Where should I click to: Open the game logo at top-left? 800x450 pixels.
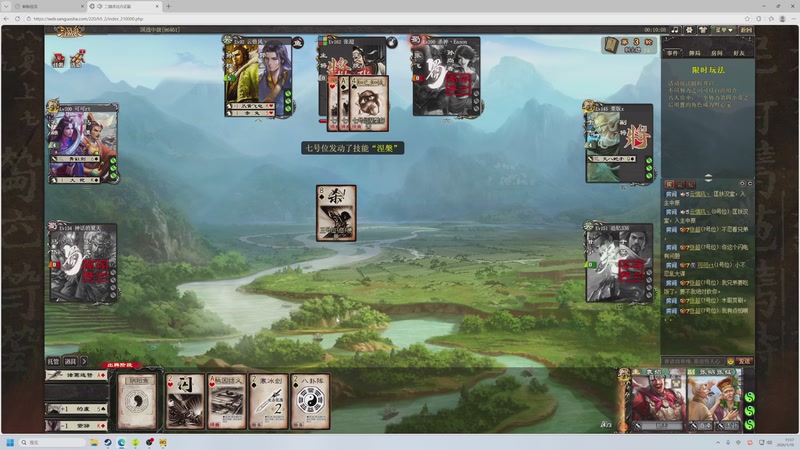click(x=71, y=31)
